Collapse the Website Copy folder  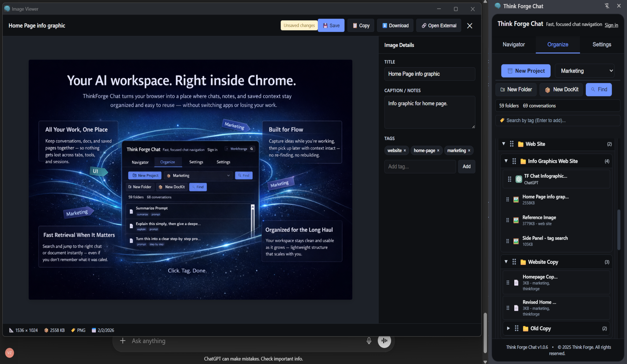[506, 262]
